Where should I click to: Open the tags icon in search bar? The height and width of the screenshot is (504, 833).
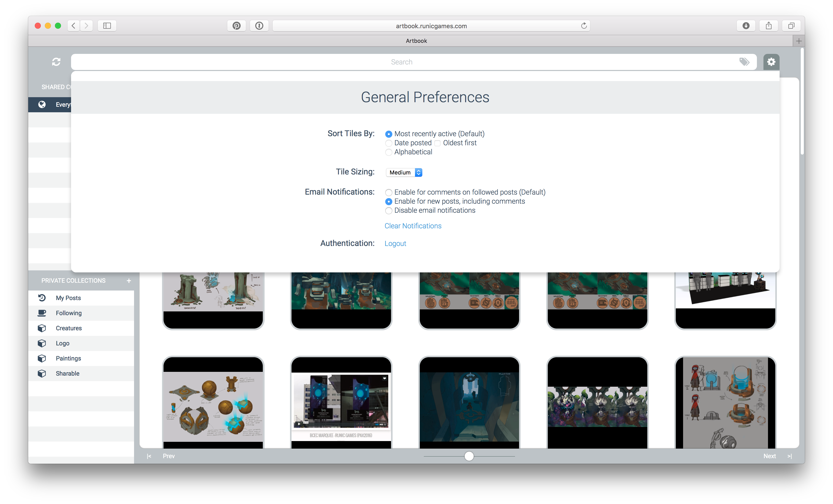tap(744, 62)
